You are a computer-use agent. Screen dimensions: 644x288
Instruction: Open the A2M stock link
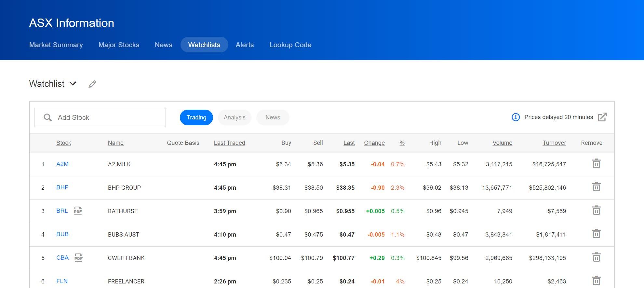click(x=62, y=164)
